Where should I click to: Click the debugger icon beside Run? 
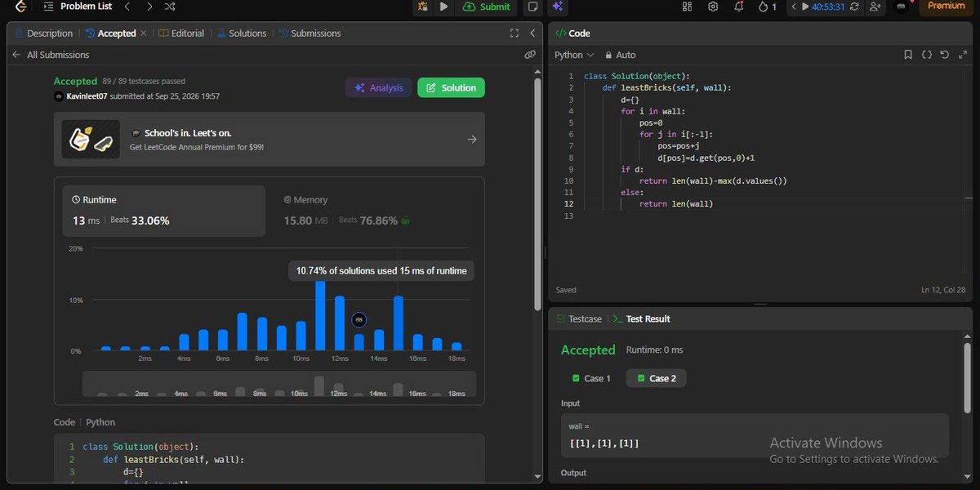[422, 7]
